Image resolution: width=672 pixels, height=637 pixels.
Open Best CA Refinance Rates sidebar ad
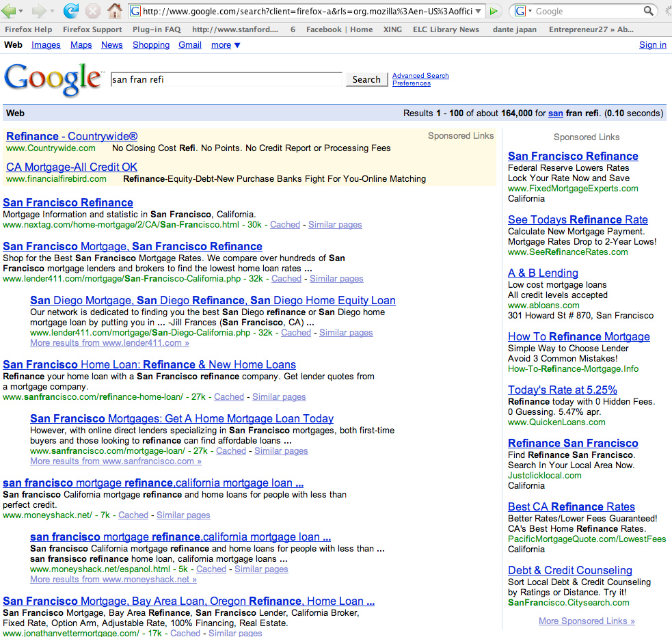point(572,506)
